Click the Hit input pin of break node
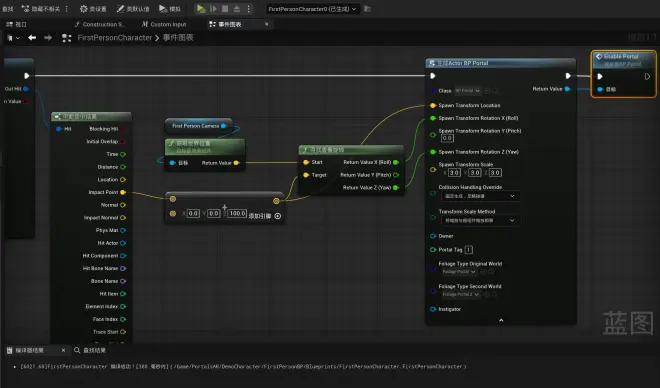Viewport: 660px width, 388px height. (59, 129)
